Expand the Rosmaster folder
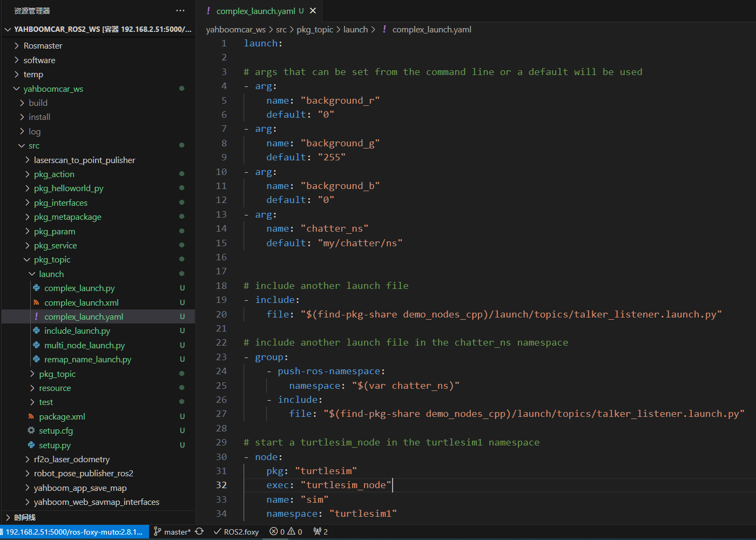Image resolution: width=756 pixels, height=540 pixels. (x=17, y=46)
